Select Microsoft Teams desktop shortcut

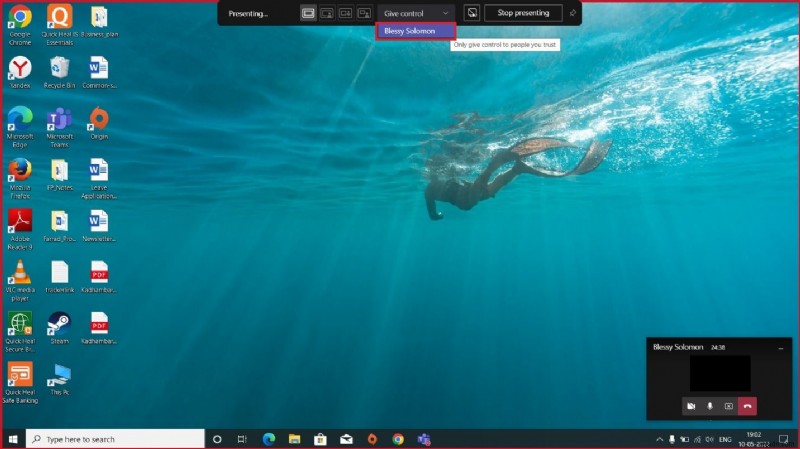[x=60, y=128]
